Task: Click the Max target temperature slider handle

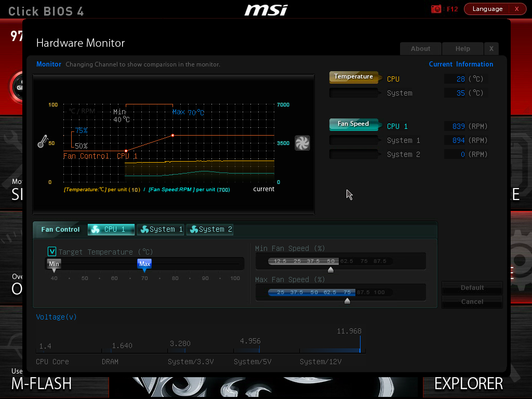Action: point(144,265)
